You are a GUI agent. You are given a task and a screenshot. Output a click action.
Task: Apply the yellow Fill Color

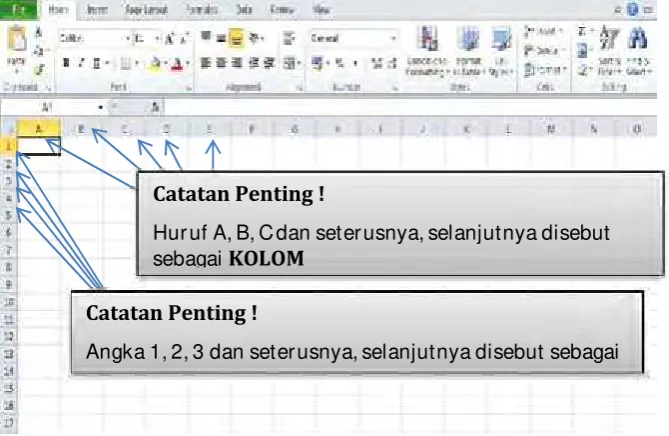[x=155, y=64]
